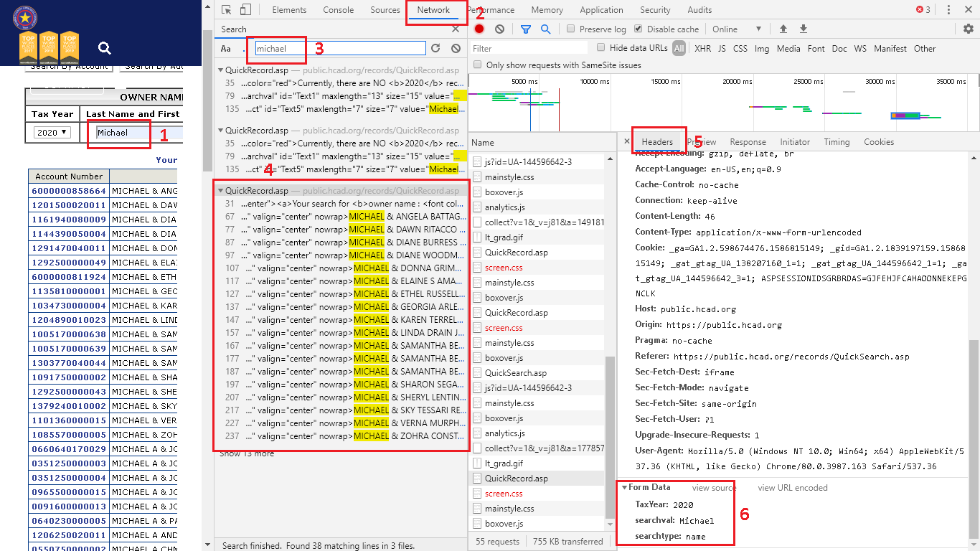The width and height of the screenshot is (980, 551).
Task: Filter requests by Doc type
Action: (x=839, y=49)
